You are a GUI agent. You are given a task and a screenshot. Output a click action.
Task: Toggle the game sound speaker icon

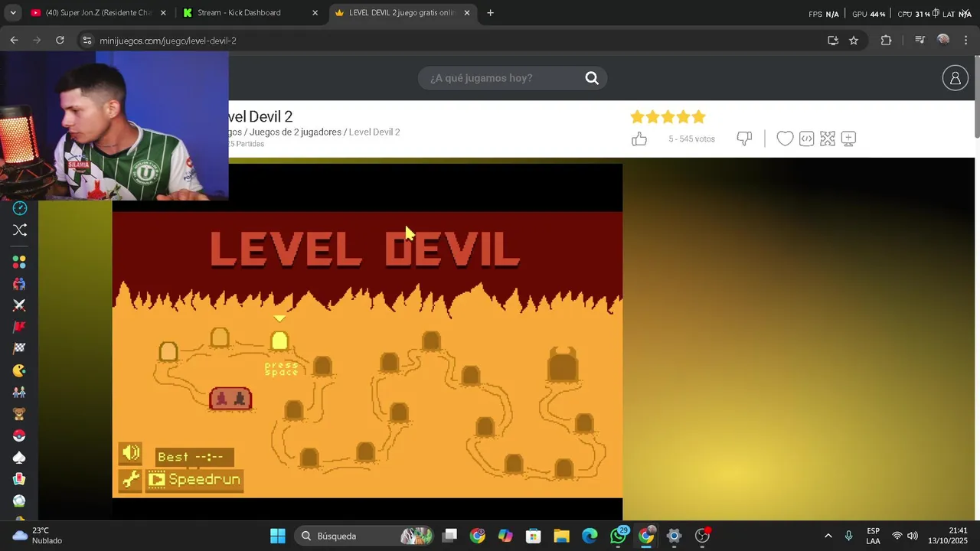tap(131, 453)
